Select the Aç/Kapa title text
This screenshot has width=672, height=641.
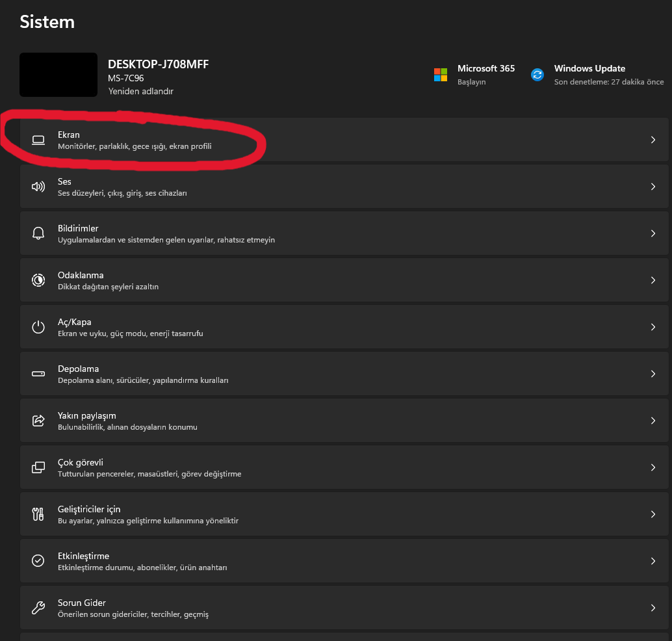[x=75, y=322]
